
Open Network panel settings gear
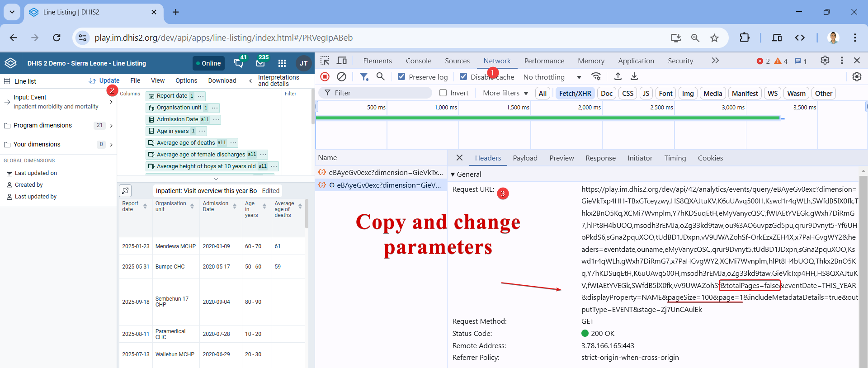(857, 77)
